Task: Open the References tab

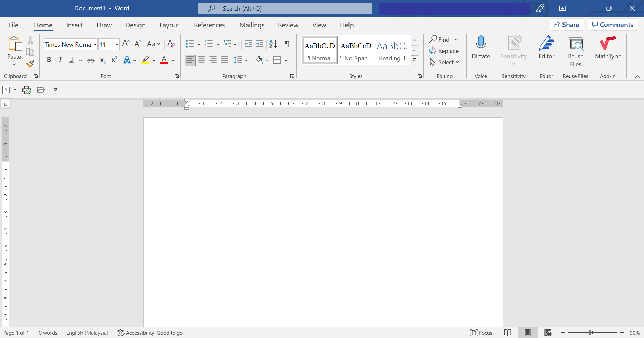Action: point(209,25)
